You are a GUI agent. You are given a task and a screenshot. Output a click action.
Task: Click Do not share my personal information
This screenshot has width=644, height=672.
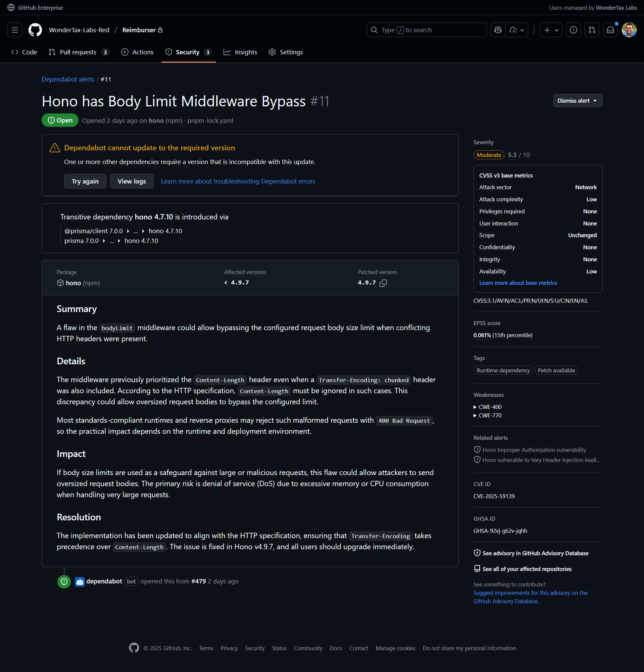point(469,648)
